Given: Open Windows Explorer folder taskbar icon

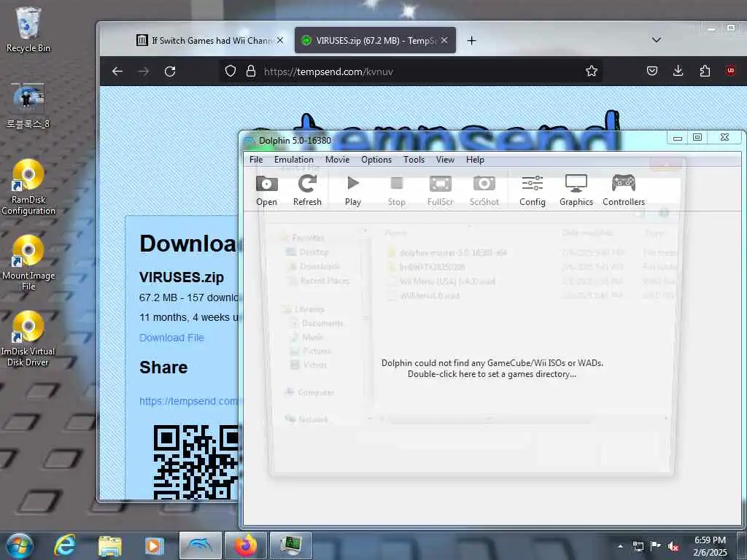Looking at the screenshot, I should pyautogui.click(x=110, y=546).
